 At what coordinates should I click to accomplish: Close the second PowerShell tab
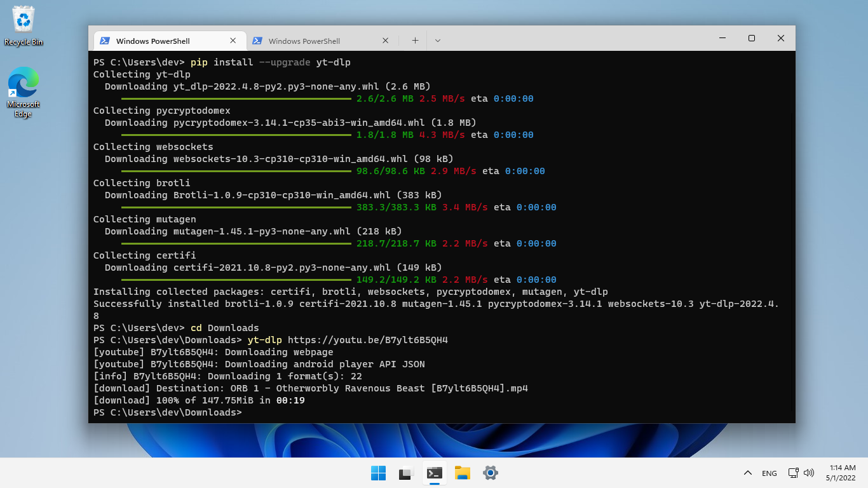[385, 41]
